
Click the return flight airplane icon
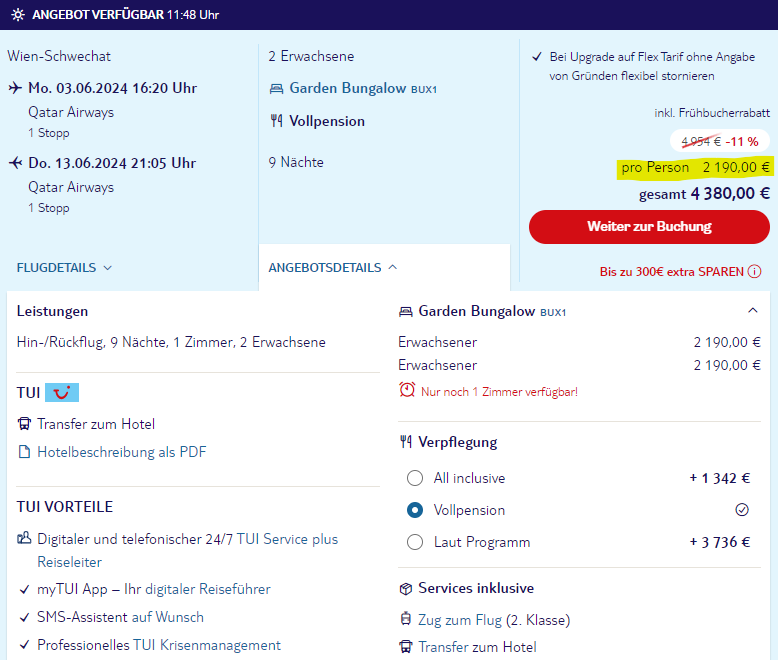[x=15, y=163]
